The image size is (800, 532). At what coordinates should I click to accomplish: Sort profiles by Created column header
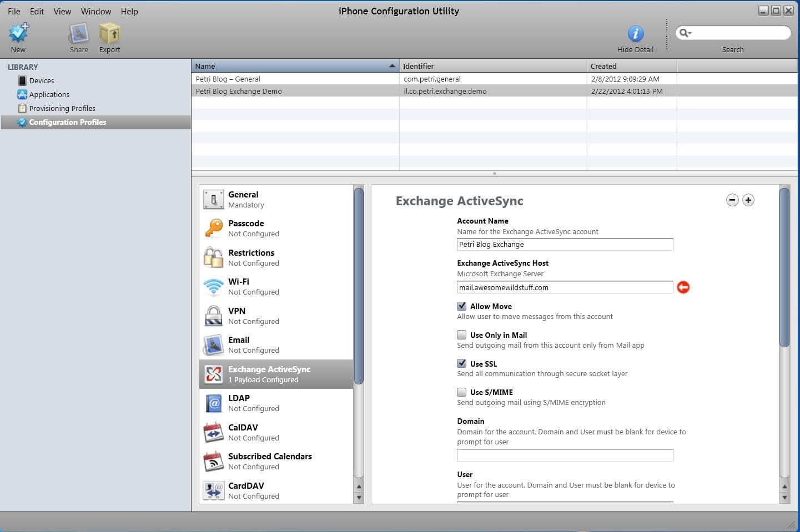point(632,66)
